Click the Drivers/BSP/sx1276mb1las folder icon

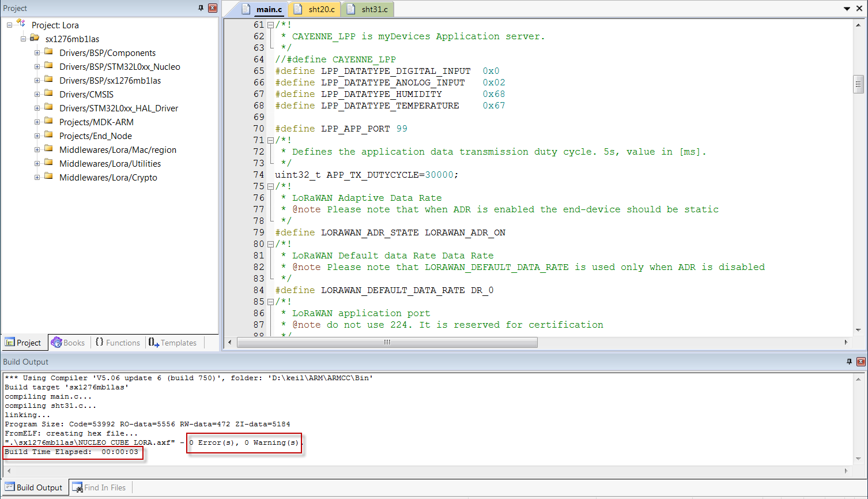click(49, 80)
